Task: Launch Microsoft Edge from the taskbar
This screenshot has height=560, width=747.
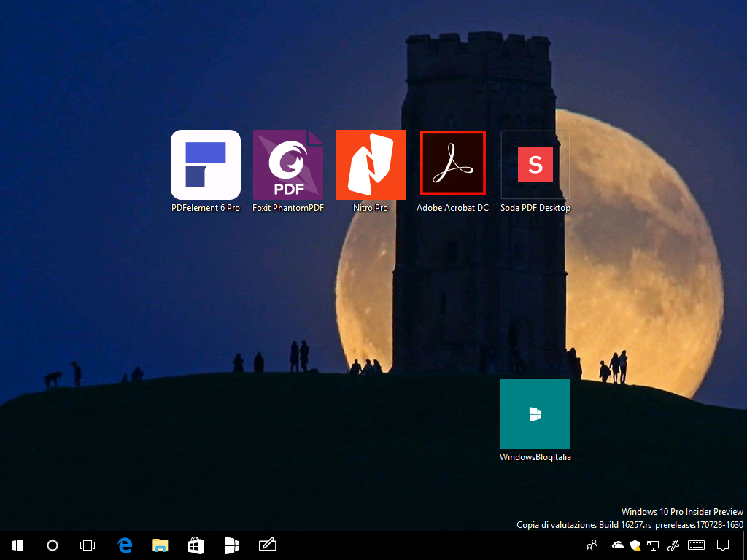Action: (x=125, y=545)
